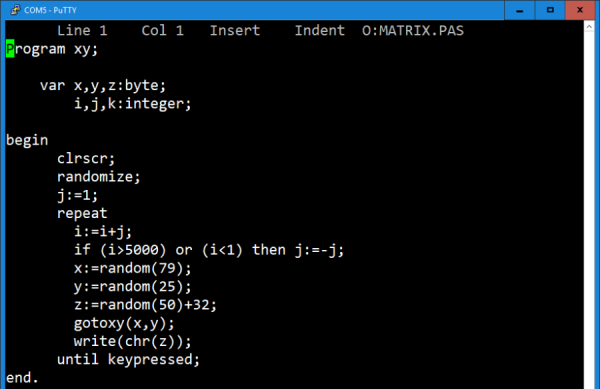Click the Insert mode indicator

point(235,31)
